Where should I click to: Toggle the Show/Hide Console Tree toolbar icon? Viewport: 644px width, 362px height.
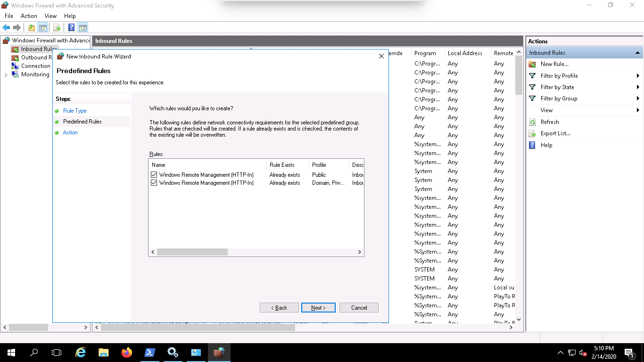pos(43,27)
